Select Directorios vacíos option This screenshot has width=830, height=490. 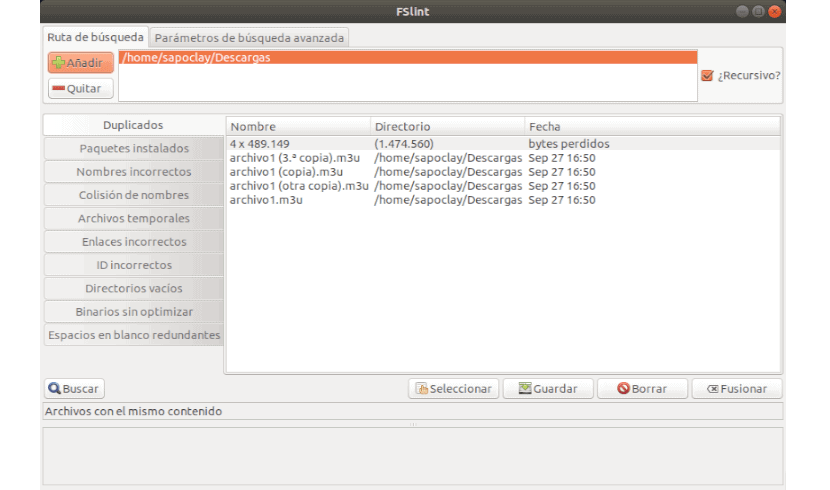click(134, 288)
